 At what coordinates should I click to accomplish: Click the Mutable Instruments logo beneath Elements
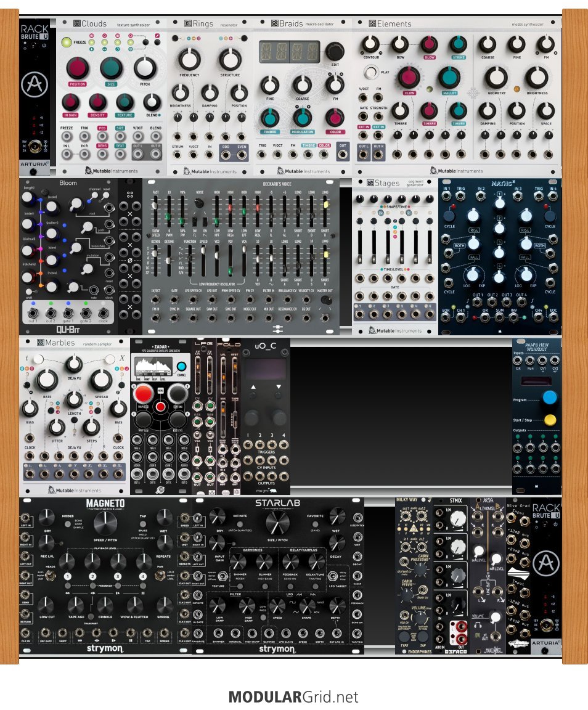point(456,171)
